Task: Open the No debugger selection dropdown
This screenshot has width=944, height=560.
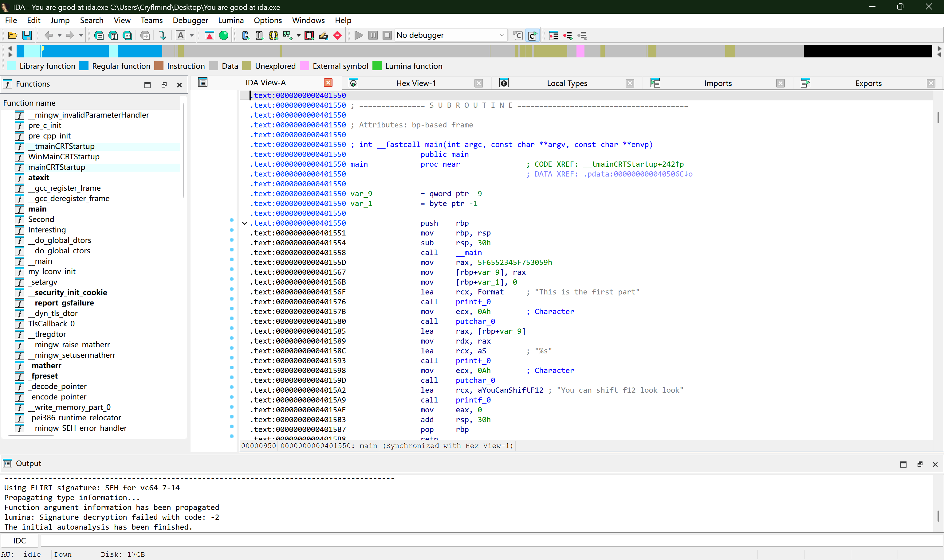Action: coord(502,35)
